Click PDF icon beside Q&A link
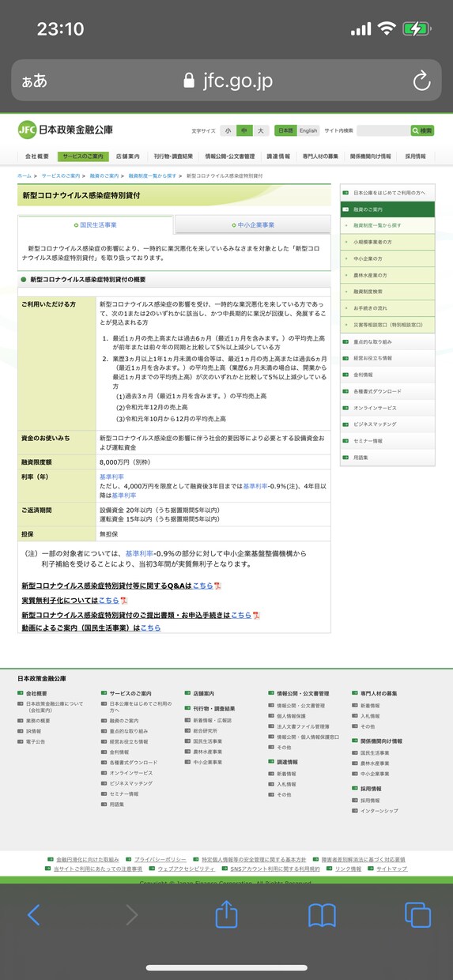Viewport: 453px width, 980px height. tap(217, 586)
